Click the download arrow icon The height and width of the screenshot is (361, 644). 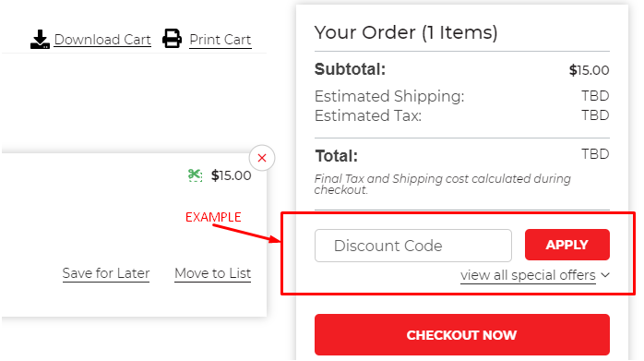(x=40, y=39)
